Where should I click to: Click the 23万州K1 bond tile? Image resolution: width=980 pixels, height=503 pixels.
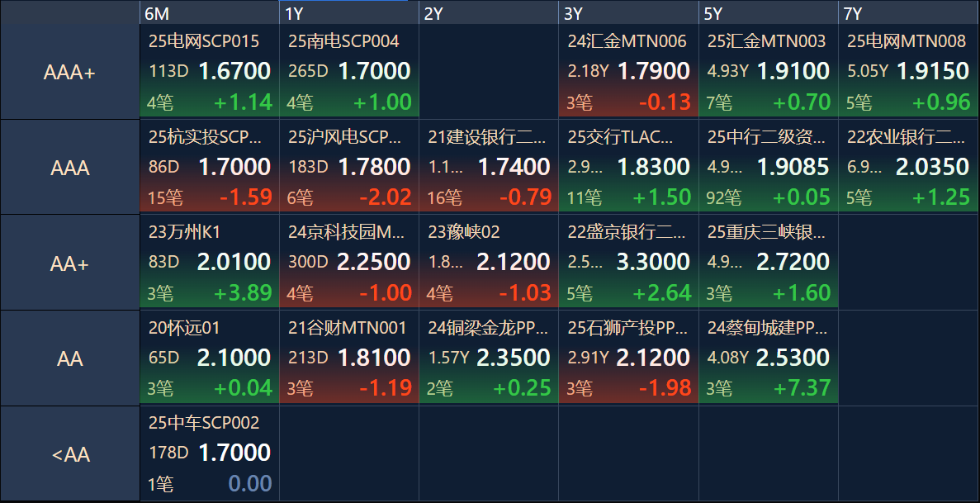click(x=210, y=262)
